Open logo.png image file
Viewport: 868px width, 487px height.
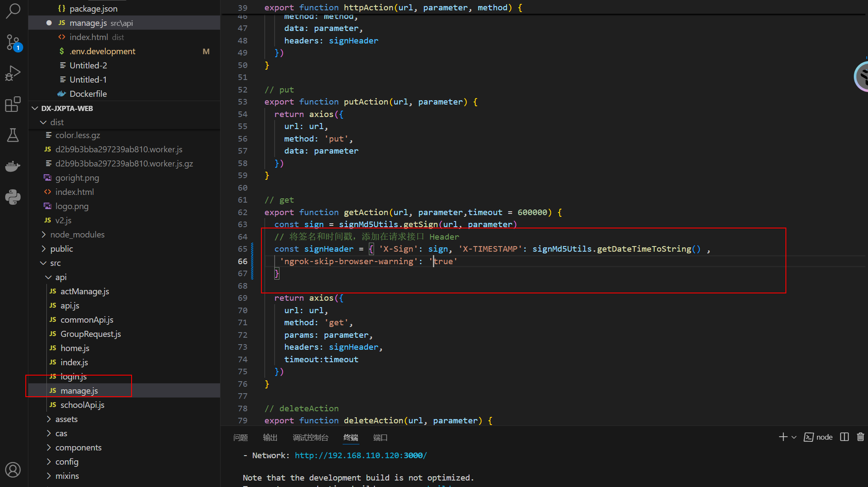click(x=124, y=206)
